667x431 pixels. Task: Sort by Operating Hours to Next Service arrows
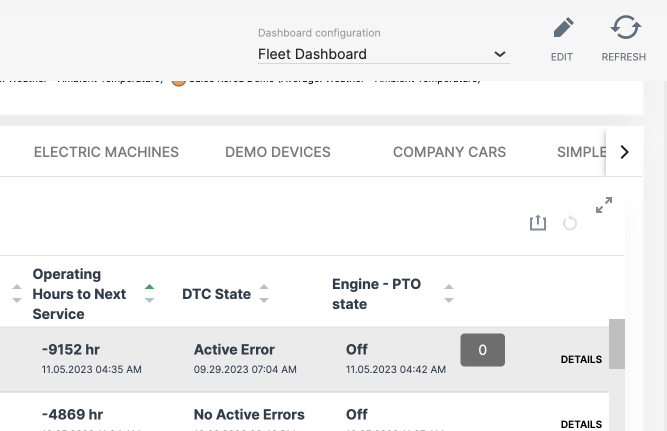pos(149,294)
